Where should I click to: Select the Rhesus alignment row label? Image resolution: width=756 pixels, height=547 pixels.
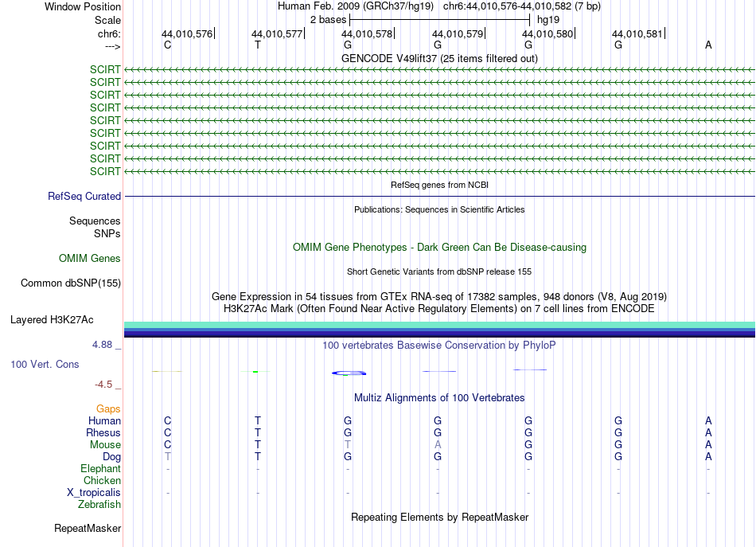[x=103, y=432]
